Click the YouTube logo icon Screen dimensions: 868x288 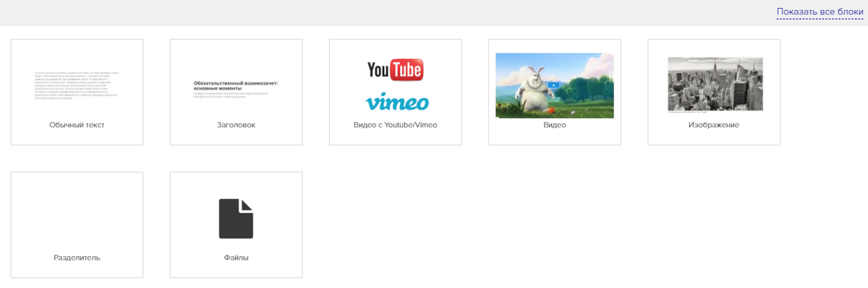pyautogui.click(x=395, y=70)
